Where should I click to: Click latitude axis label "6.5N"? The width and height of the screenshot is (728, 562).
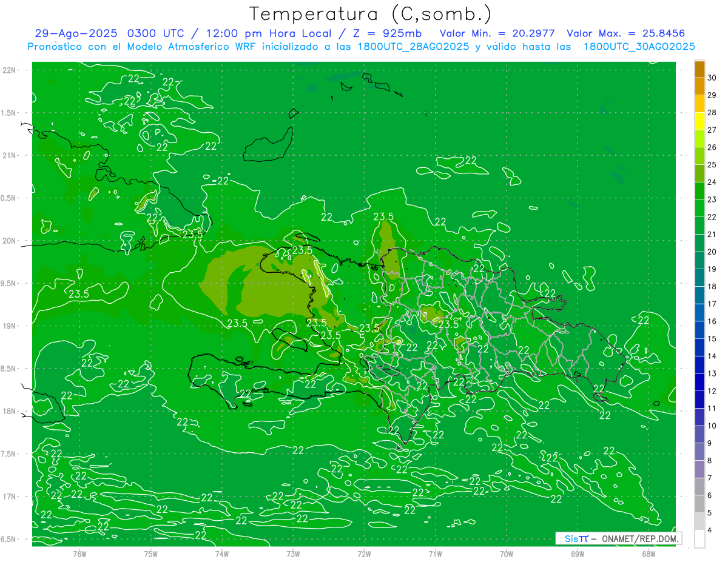click(9, 539)
